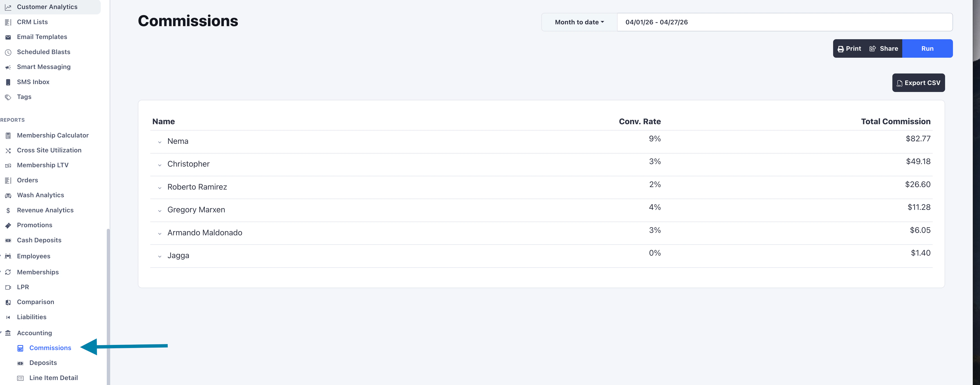
Task: Click the Scheduled Blasts clock icon
Action: click(x=8, y=52)
